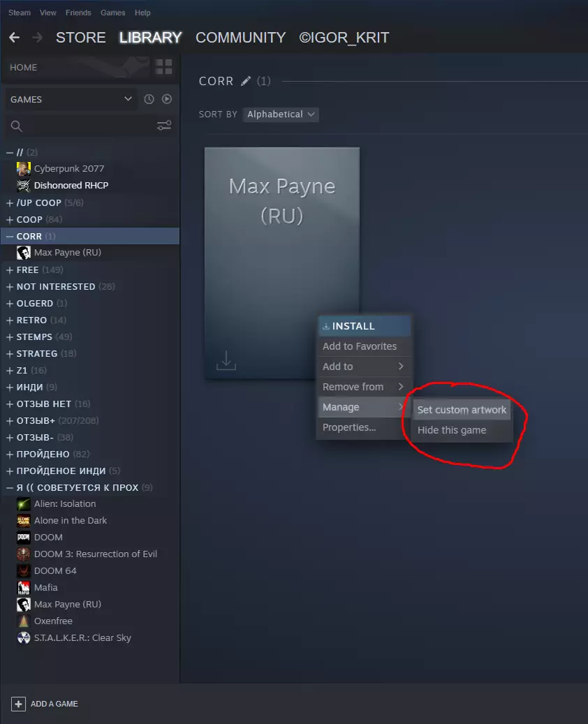
Task: Select the Max Payne (RU) cover card
Action: pos(281,263)
